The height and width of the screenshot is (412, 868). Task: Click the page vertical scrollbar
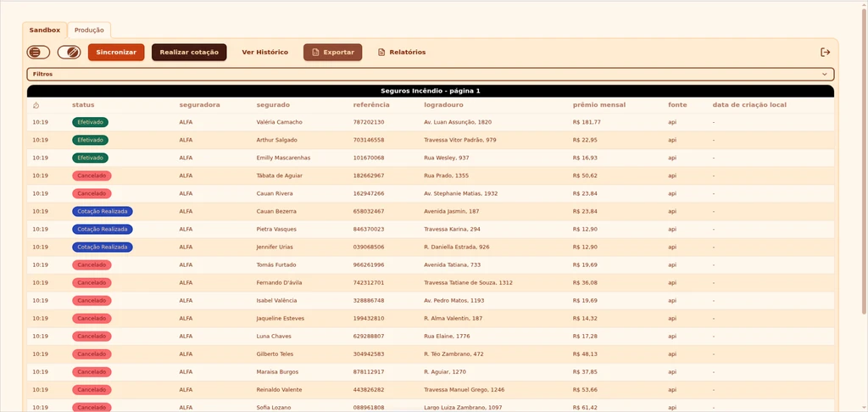click(864, 160)
